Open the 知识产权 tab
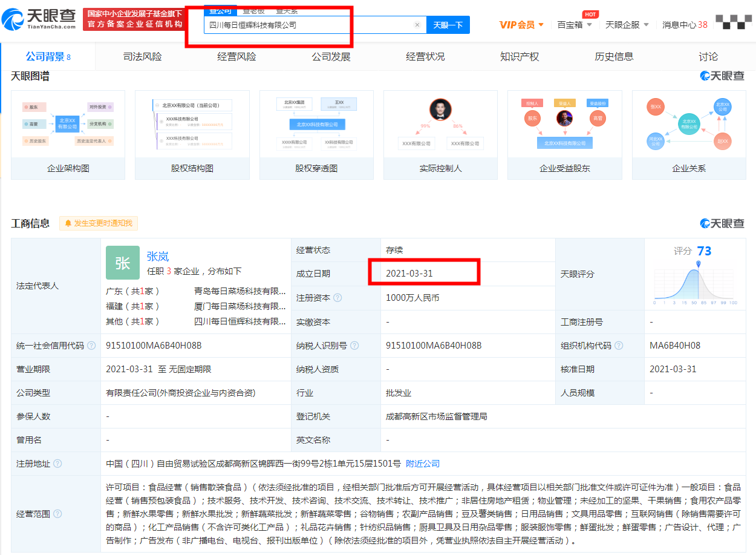 tap(520, 57)
